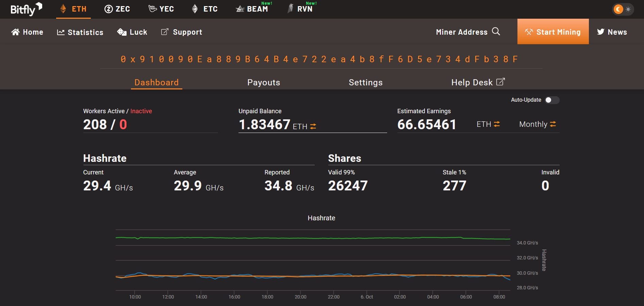Select the BEAM coin icon
Screen dimensions: 644x306
point(240,9)
